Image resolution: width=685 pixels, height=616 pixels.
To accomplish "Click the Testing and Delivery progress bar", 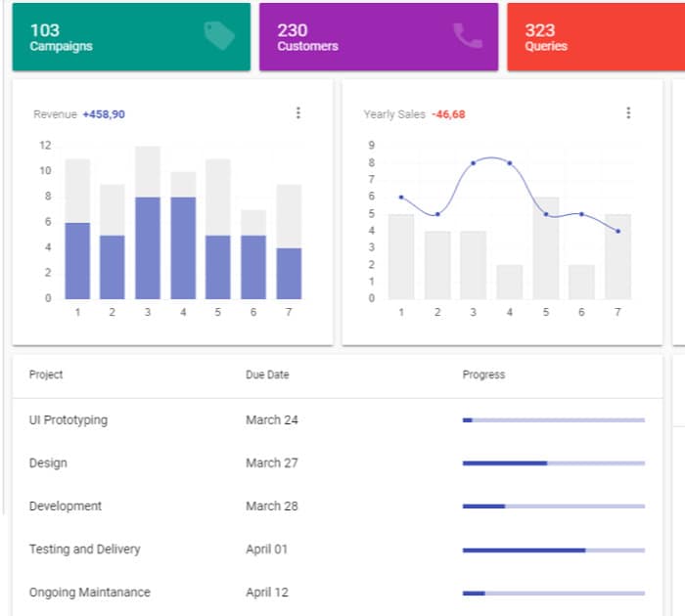I will point(553,550).
